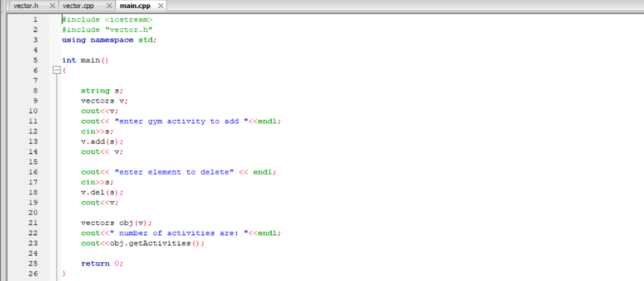
Task: Click the 'v.add(s);' statement
Action: click(102, 141)
